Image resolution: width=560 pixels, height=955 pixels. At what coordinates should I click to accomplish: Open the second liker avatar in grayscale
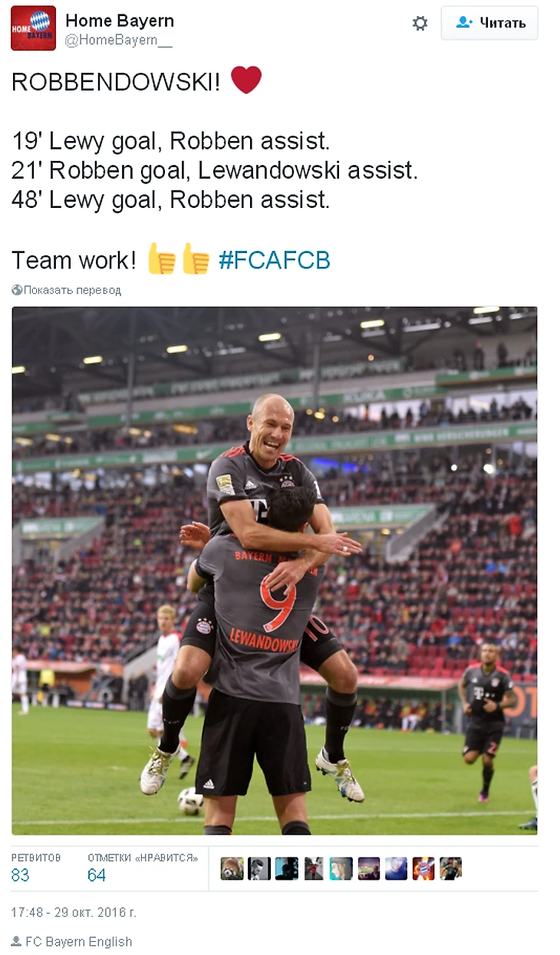[259, 868]
